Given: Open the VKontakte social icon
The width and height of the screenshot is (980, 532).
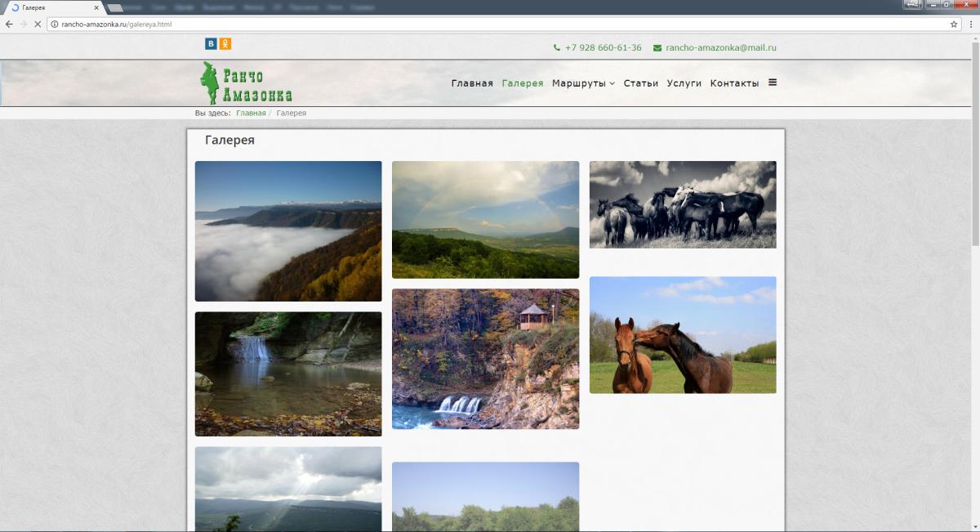Looking at the screenshot, I should pyautogui.click(x=211, y=44).
